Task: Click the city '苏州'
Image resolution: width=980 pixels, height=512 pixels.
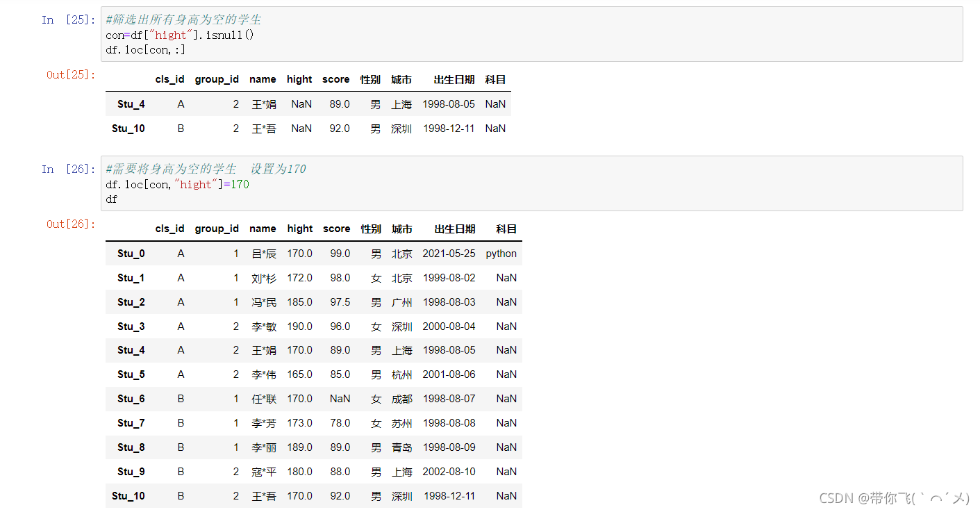Action: 402,423
